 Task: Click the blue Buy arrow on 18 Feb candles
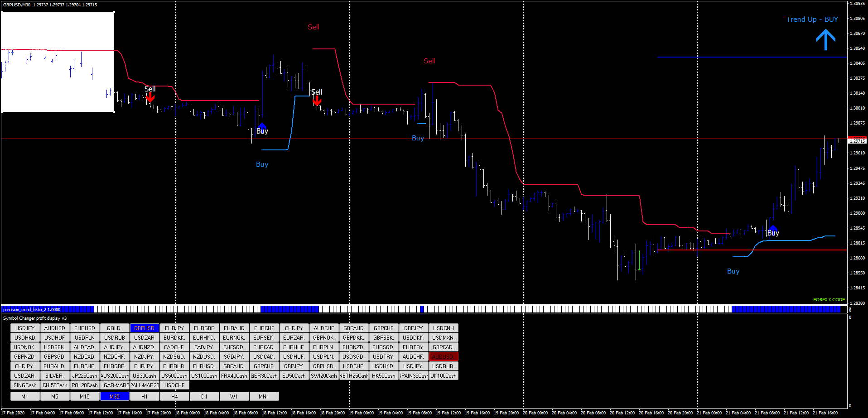click(262, 126)
